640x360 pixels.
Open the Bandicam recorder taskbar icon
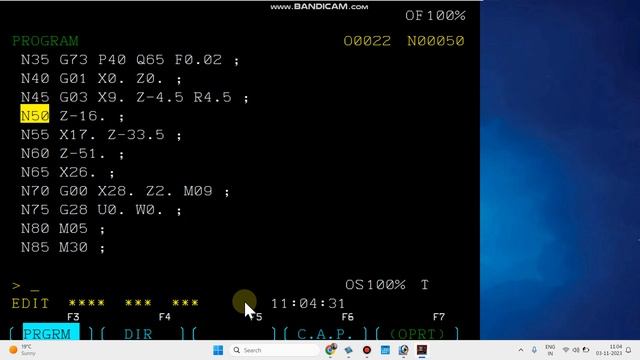(x=367, y=350)
